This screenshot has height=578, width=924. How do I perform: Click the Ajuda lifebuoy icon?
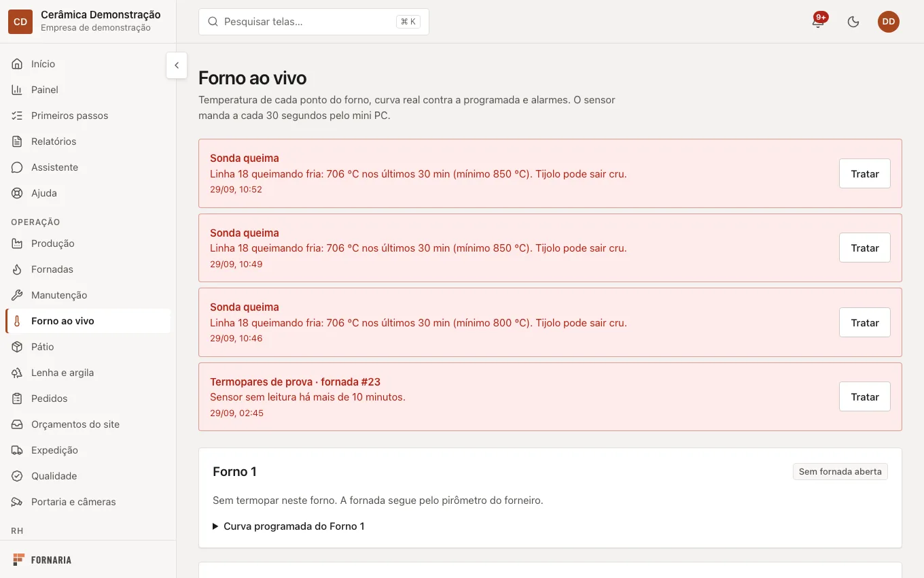[x=18, y=193]
